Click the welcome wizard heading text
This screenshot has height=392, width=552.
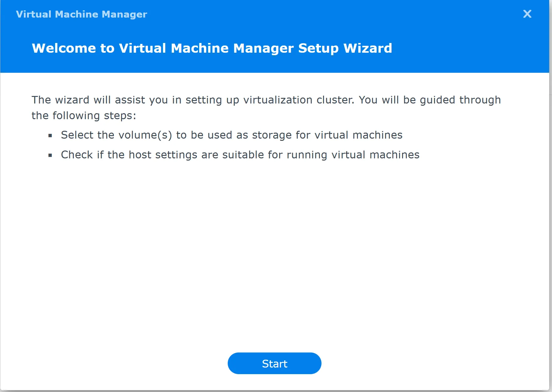(211, 48)
